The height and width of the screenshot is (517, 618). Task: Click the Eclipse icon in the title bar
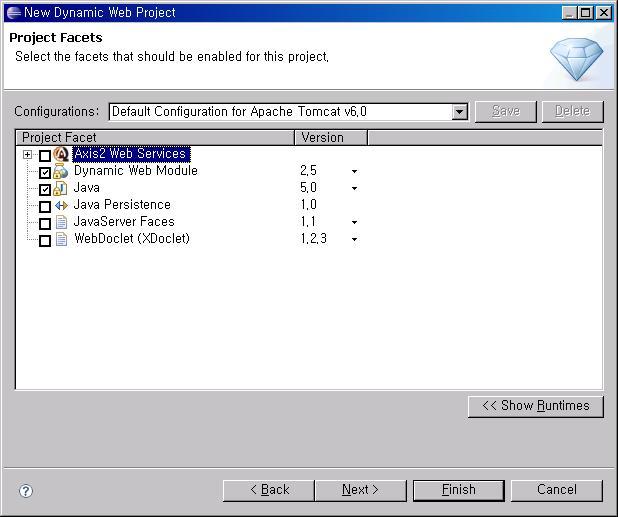click(14, 13)
